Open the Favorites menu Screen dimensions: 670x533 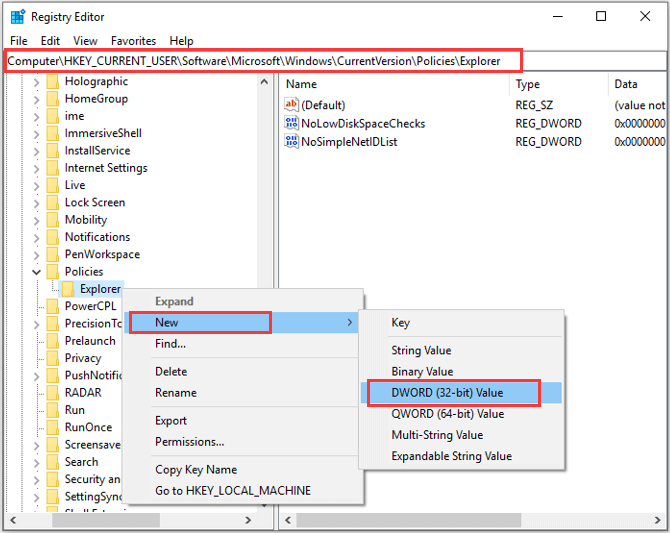pyautogui.click(x=133, y=41)
